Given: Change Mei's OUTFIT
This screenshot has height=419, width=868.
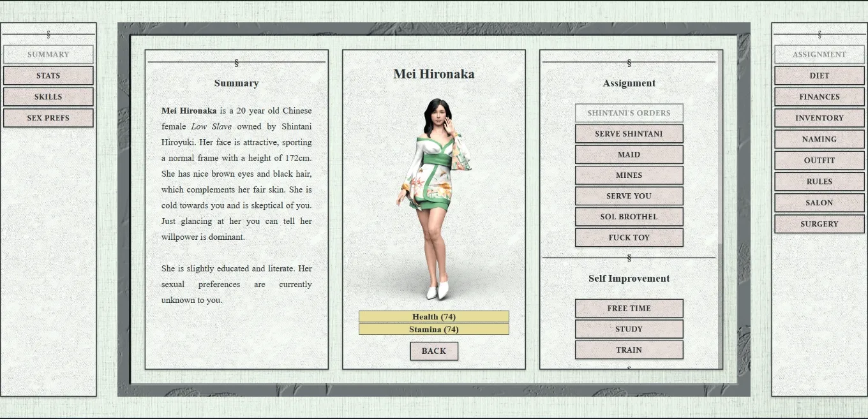Looking at the screenshot, I should coord(819,160).
